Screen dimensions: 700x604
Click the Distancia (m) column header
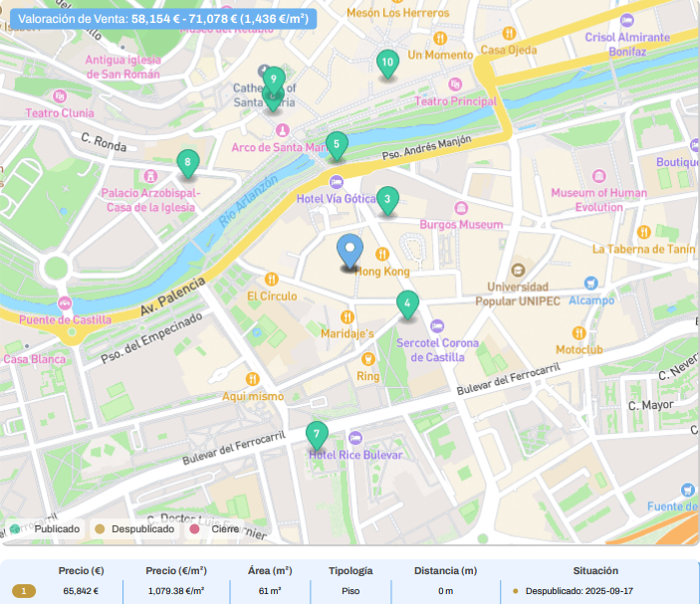click(445, 571)
